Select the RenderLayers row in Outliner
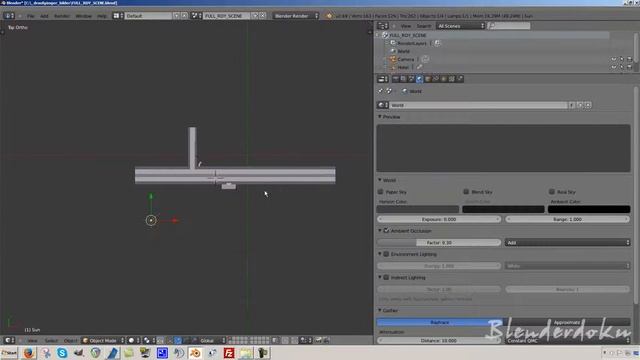Viewport: 640px width, 360px height. [x=411, y=43]
